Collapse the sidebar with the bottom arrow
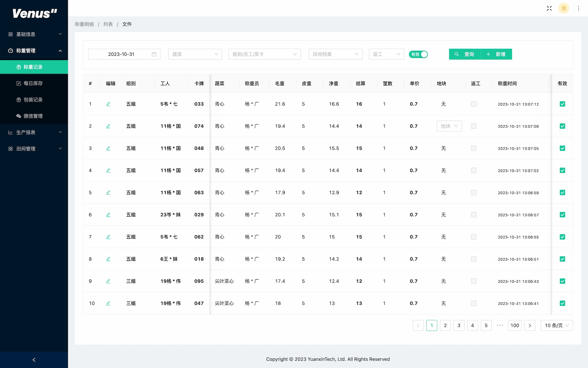 tap(34, 360)
